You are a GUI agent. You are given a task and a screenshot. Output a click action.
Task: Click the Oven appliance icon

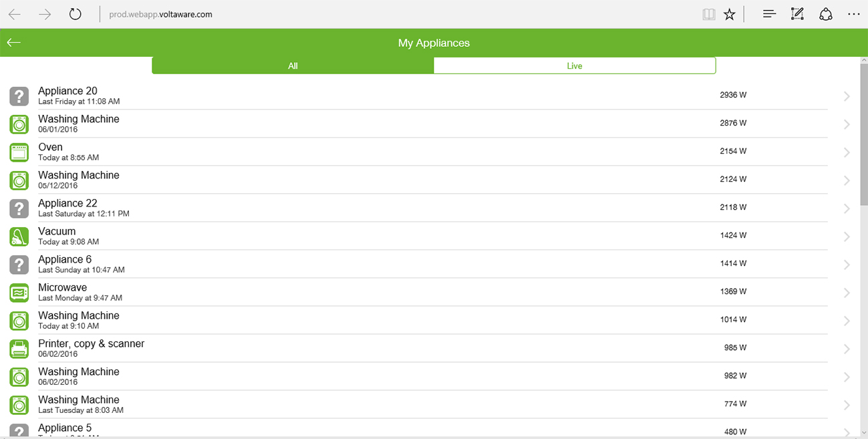(19, 152)
